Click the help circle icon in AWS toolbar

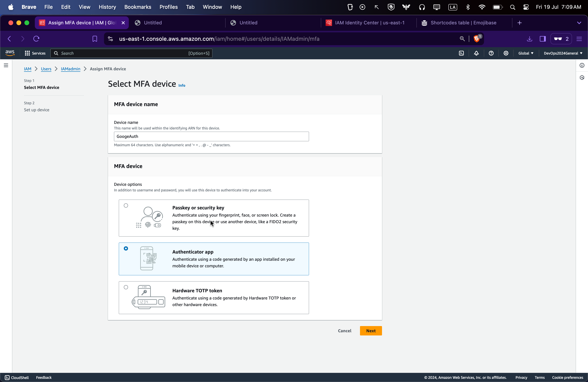[x=491, y=53]
